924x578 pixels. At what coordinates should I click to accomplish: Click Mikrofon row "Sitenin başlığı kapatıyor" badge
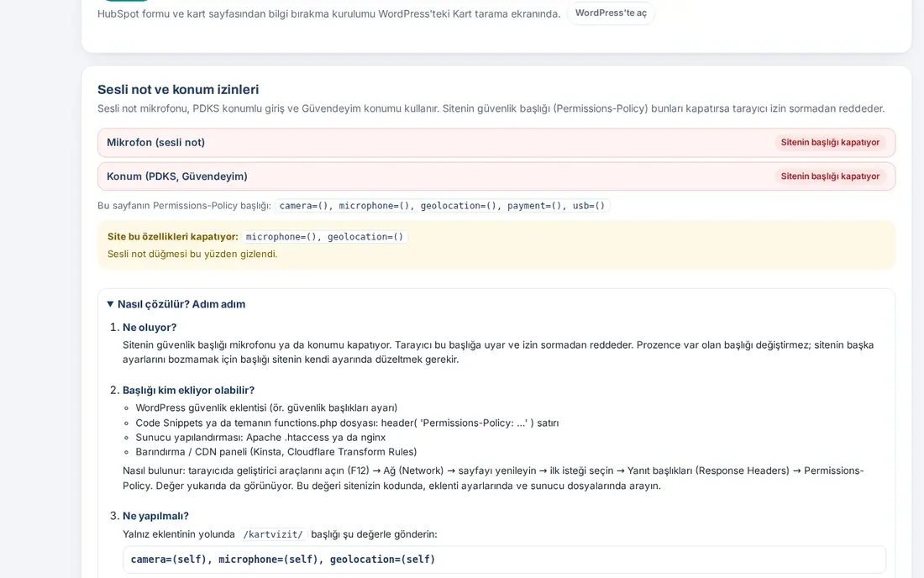point(830,143)
